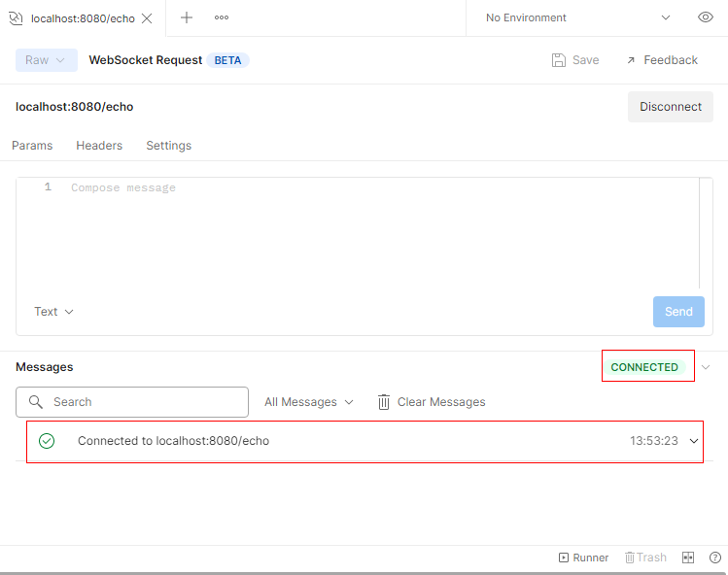Switch to the Params tab
Screen dimensions: 728x575
32,146
